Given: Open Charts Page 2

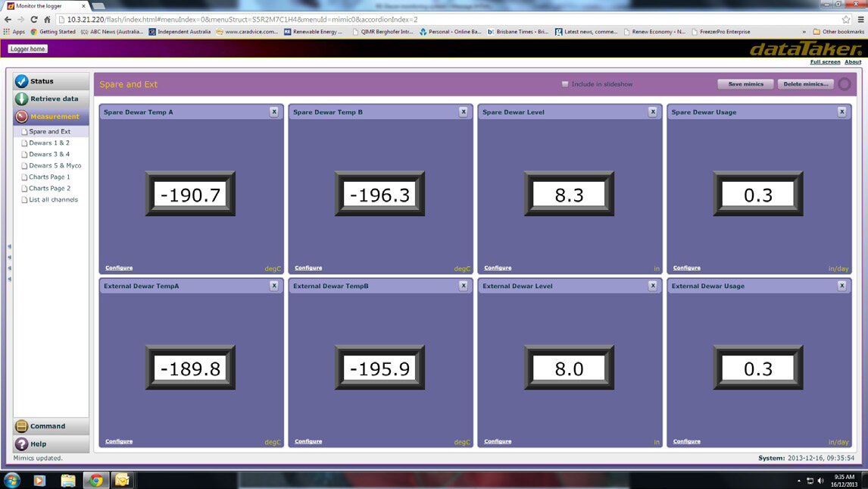Looking at the screenshot, I should pyautogui.click(x=49, y=188).
